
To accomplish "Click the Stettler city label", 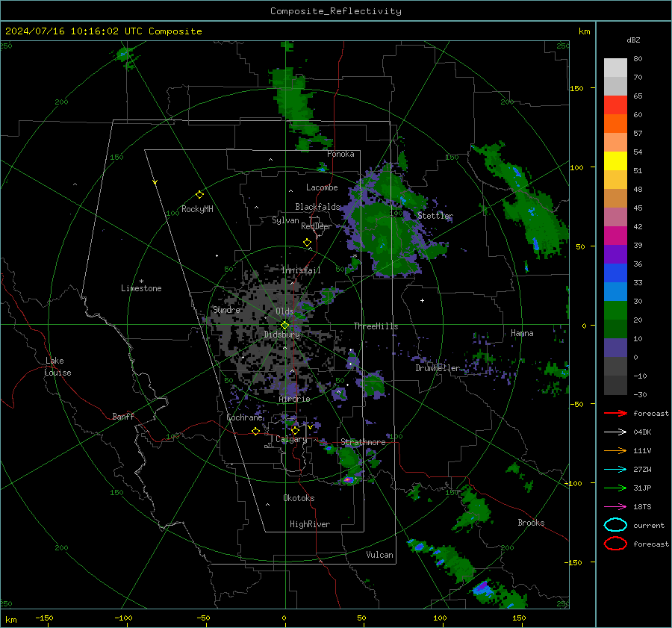I will [x=435, y=216].
